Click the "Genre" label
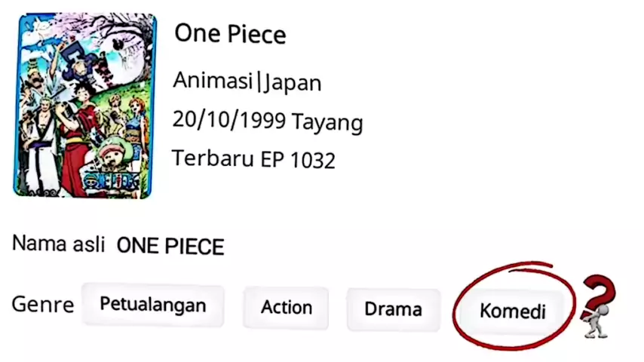This screenshot has width=644, height=362. pyautogui.click(x=42, y=305)
